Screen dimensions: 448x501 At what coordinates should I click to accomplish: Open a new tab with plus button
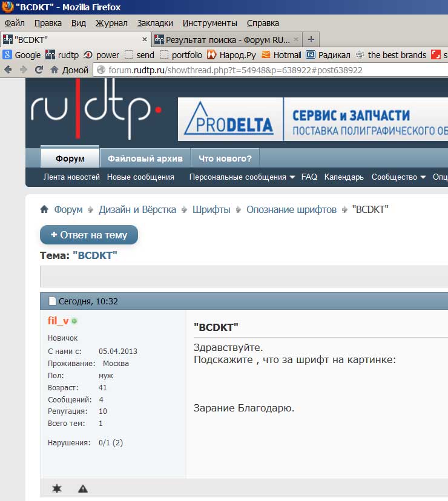[311, 39]
